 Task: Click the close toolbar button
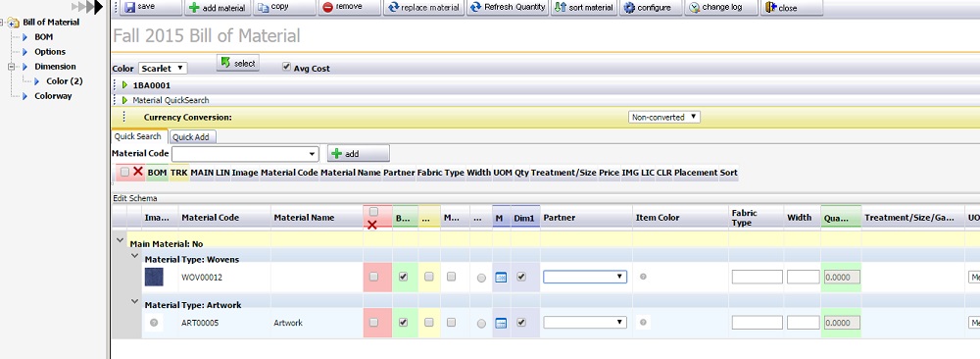[x=791, y=8]
